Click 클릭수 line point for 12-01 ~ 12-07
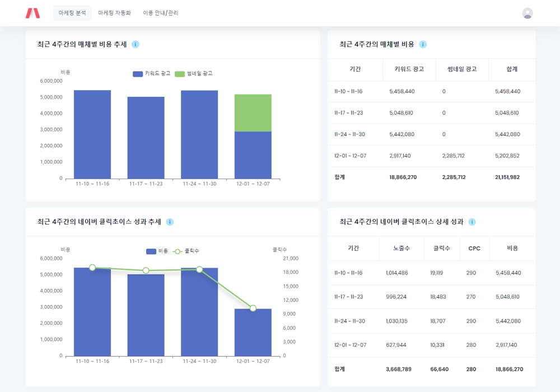560x392 pixels. (x=253, y=308)
